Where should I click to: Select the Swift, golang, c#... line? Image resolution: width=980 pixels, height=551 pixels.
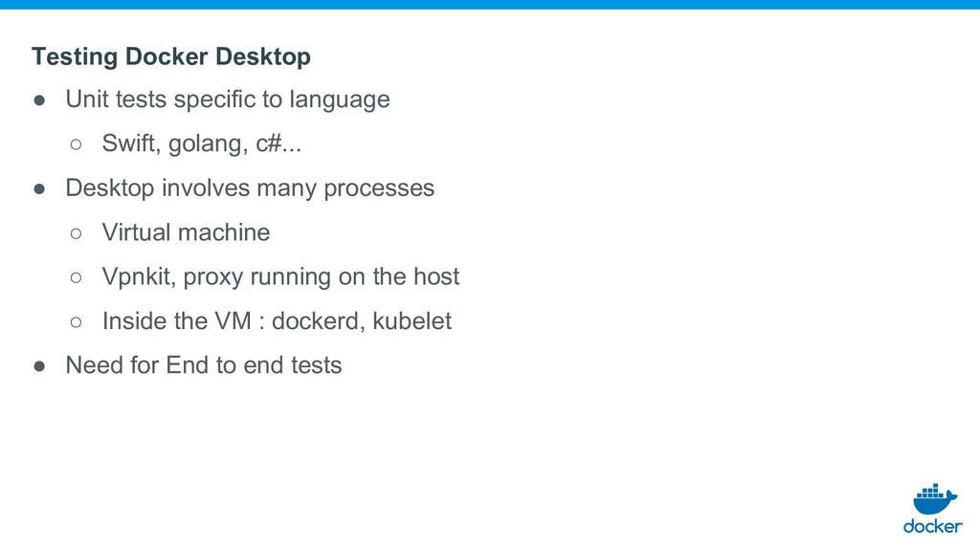(x=202, y=143)
